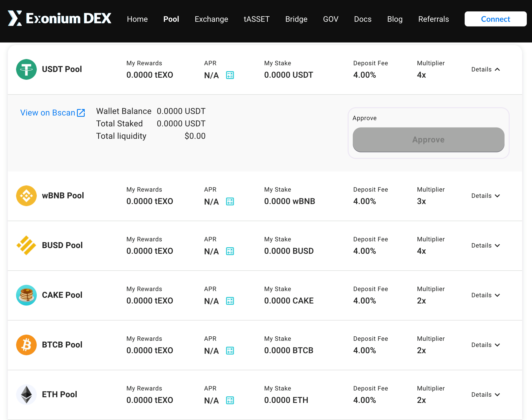Click the gray Approve button
This screenshot has width=532, height=420.
428,140
